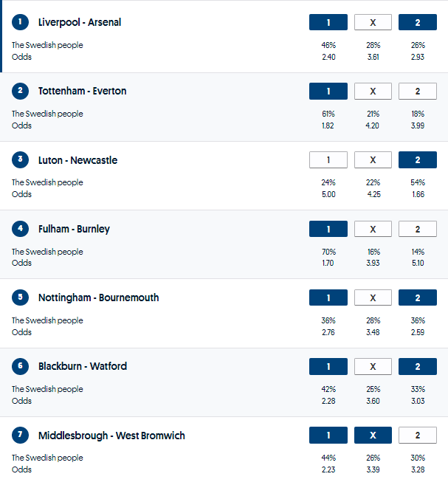448x485 pixels.
Task: Click match number 1 circle badge
Action: click(20, 22)
